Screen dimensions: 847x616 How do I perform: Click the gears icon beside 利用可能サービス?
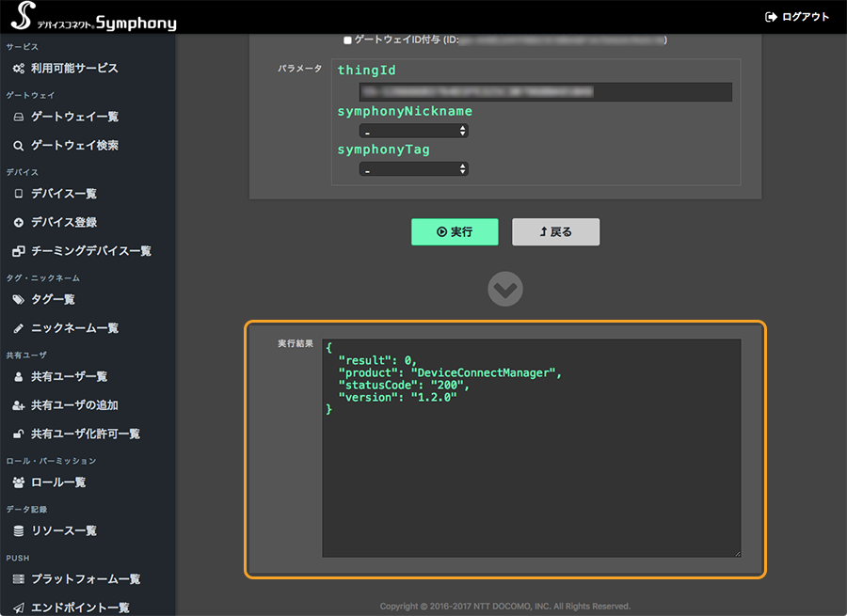[x=19, y=69]
